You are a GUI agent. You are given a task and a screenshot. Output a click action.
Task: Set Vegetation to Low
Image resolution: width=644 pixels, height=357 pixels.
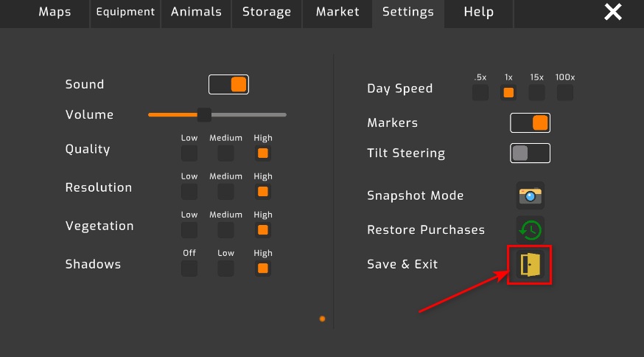[189, 230]
